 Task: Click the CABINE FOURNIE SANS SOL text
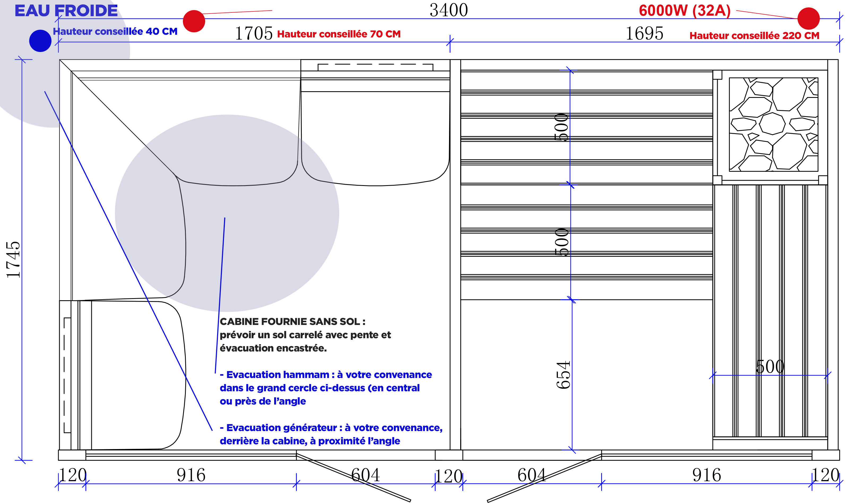pos(292,321)
